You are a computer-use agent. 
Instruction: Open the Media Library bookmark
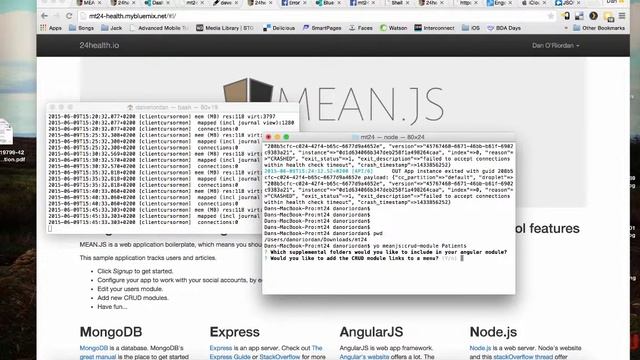coord(225,28)
